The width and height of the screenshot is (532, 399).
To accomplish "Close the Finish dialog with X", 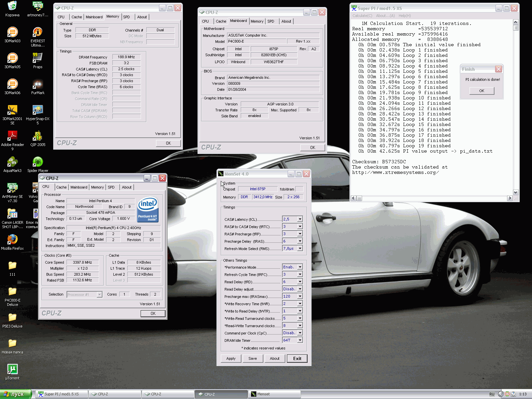I will (498, 69).
